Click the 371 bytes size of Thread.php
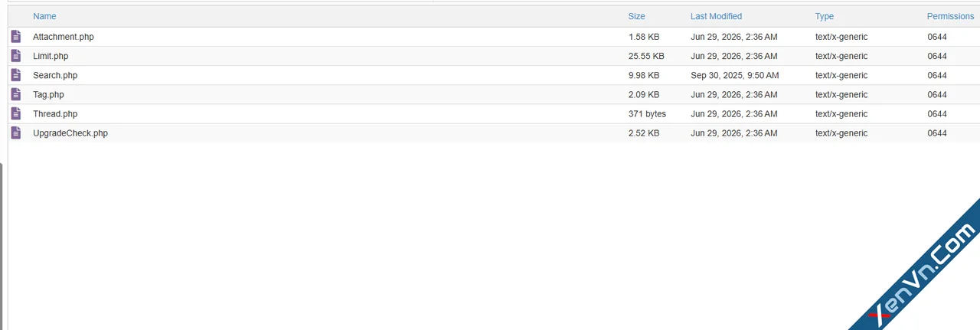Screen dimensions: 980x330 [x=647, y=113]
